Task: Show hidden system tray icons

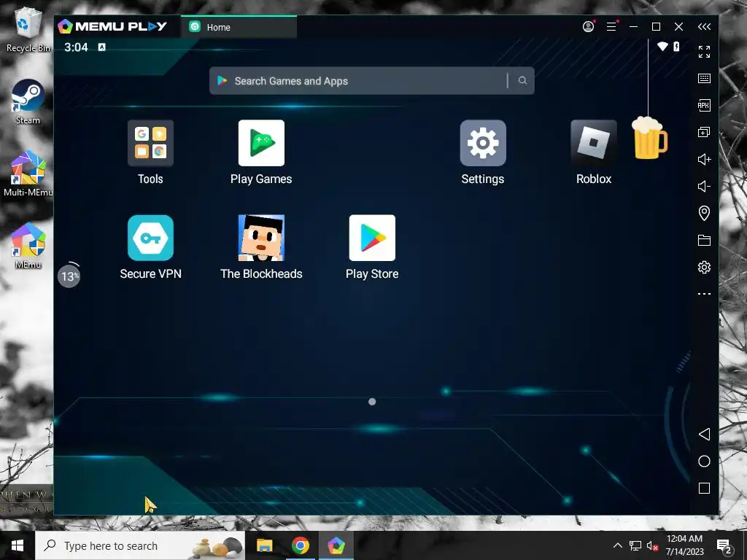Action: click(617, 545)
